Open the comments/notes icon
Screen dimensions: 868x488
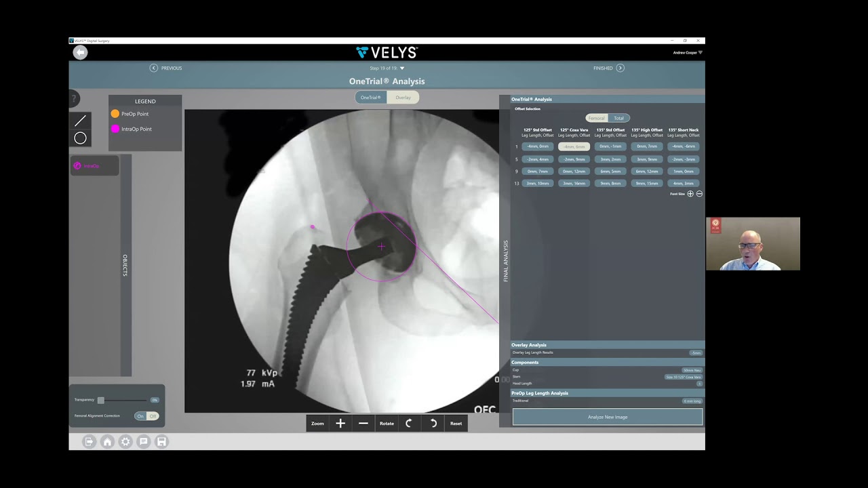tap(143, 441)
